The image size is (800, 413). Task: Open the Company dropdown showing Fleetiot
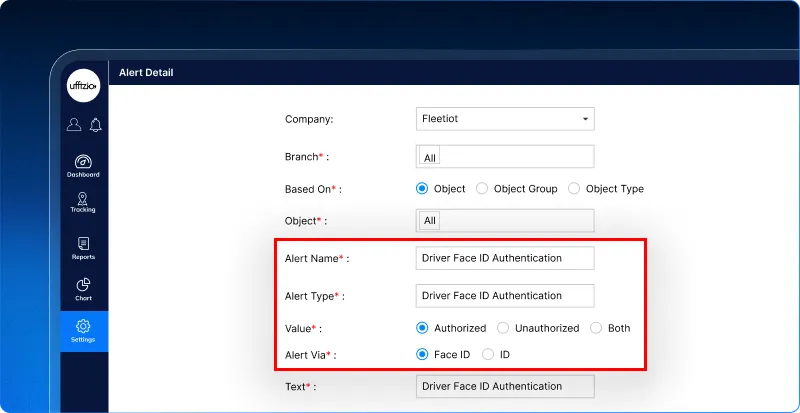pyautogui.click(x=505, y=119)
